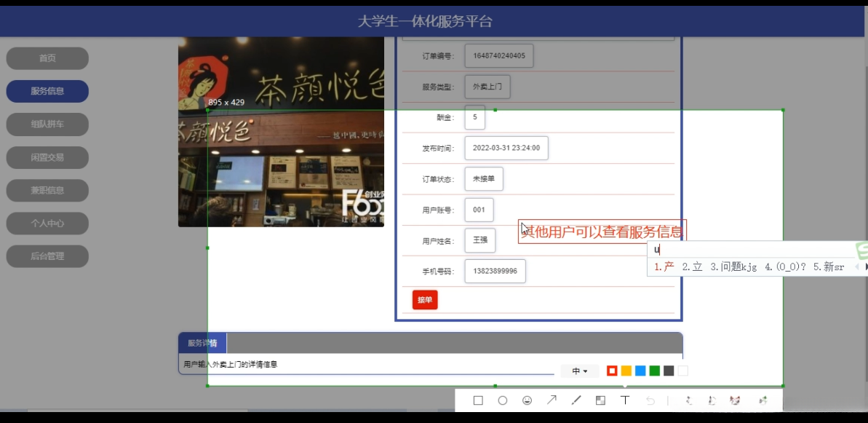Undo the last annotation
868x423 pixels.
point(650,400)
